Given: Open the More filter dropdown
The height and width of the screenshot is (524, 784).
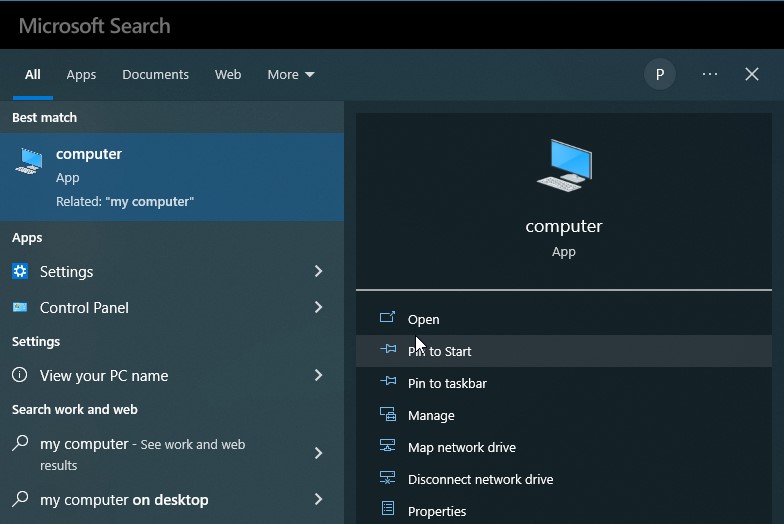Looking at the screenshot, I should [x=290, y=74].
